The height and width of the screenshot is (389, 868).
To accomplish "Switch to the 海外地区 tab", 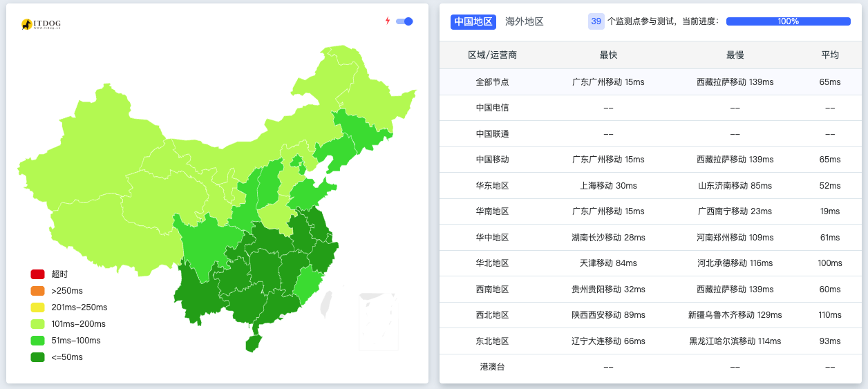I will coord(525,21).
